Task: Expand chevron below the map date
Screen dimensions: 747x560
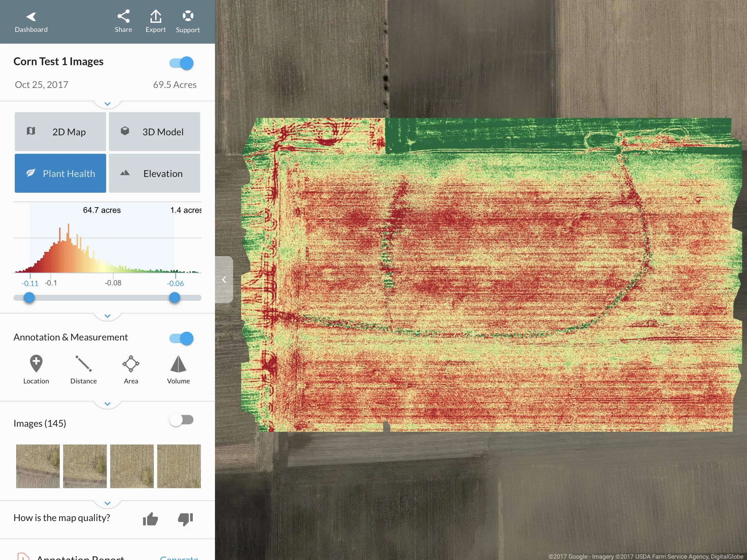Action: (x=107, y=104)
